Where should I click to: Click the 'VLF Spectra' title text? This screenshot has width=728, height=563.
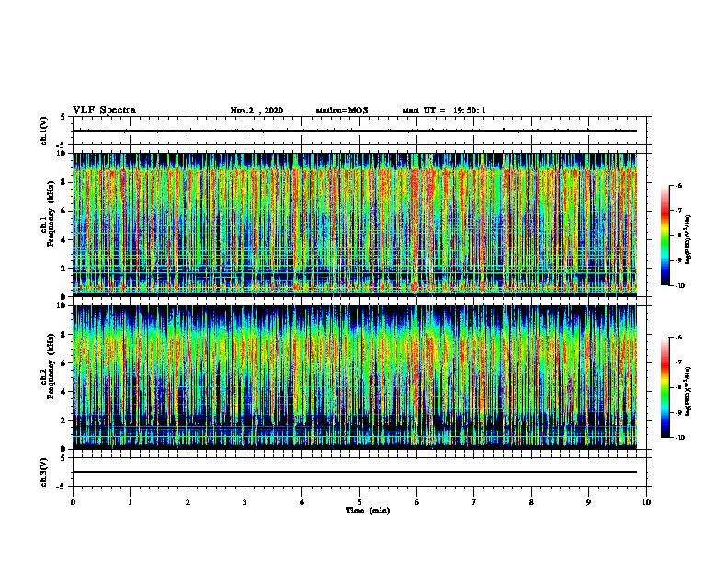(104, 110)
